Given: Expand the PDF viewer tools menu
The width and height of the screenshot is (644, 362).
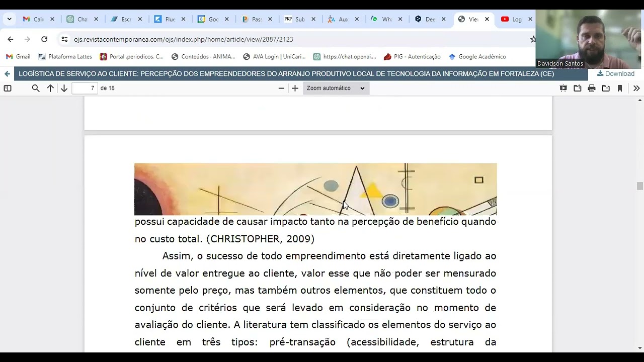Looking at the screenshot, I should (636, 88).
